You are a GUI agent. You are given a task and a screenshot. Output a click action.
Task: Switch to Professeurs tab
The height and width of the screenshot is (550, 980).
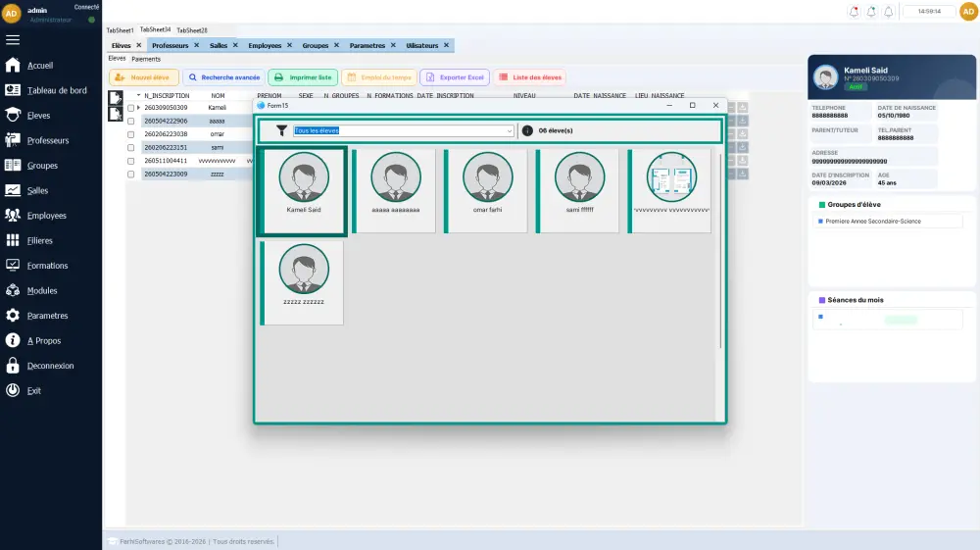click(170, 46)
